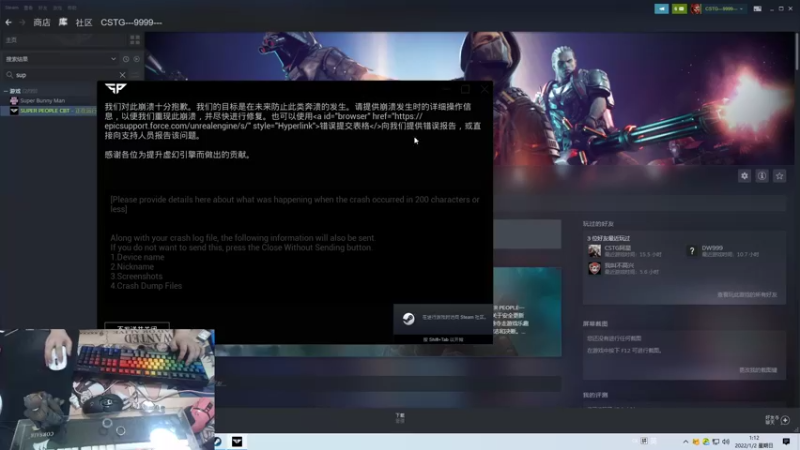Switch to Big Picture mode icon
This screenshot has width=800, height=450.
point(757,9)
